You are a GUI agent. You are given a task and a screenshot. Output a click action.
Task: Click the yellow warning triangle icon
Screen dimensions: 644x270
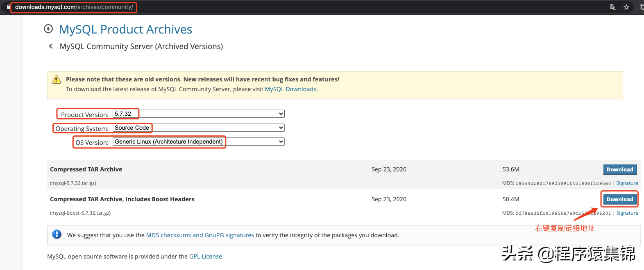57,79
